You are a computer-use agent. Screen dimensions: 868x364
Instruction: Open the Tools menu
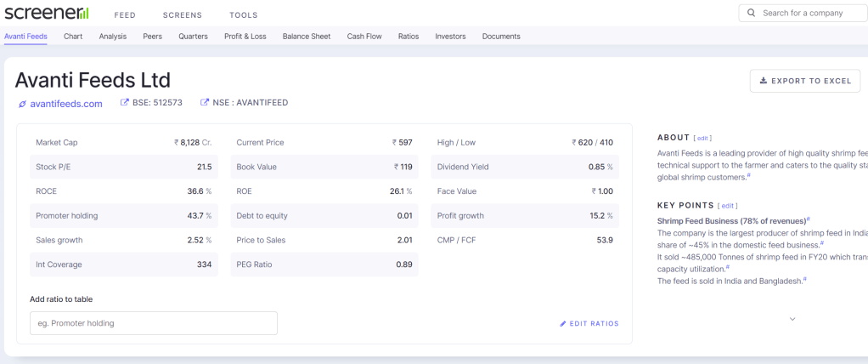(x=244, y=15)
